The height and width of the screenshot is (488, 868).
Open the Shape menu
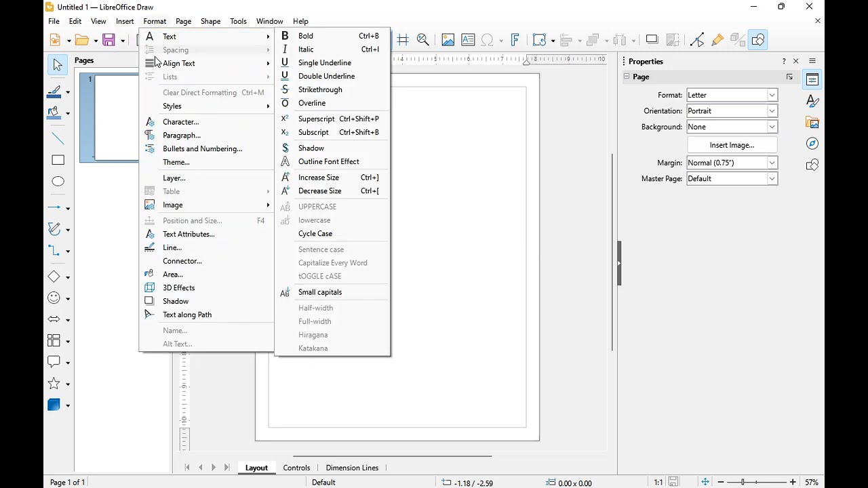210,21
